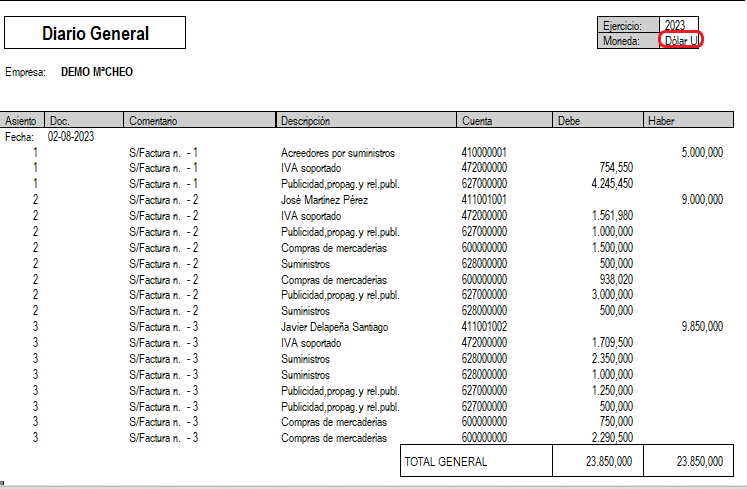Click the Debe amount 754,550
The image size is (747, 489).
[x=616, y=168]
